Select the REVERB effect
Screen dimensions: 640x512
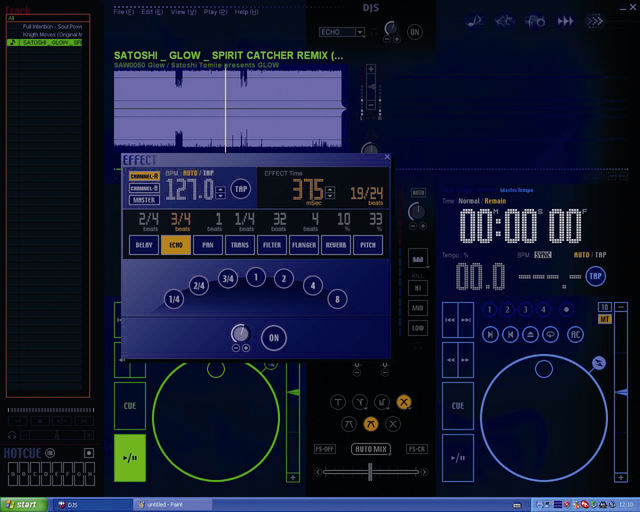coord(336,245)
